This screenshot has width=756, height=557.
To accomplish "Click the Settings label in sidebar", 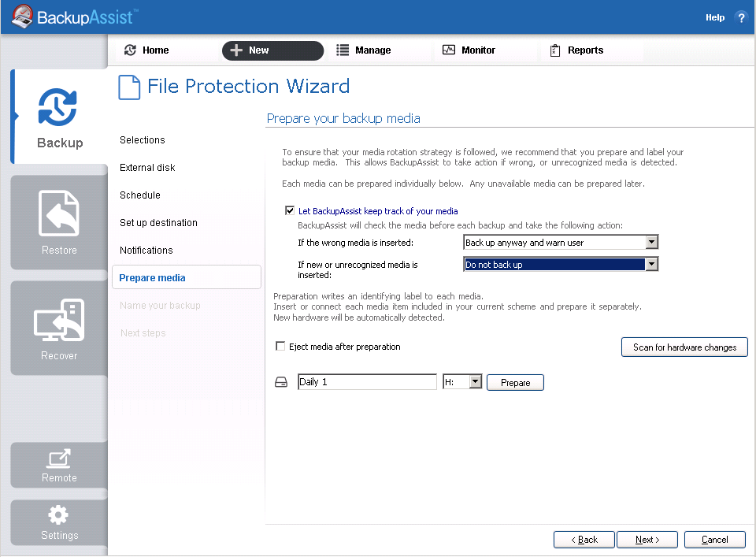I will click(x=59, y=535).
